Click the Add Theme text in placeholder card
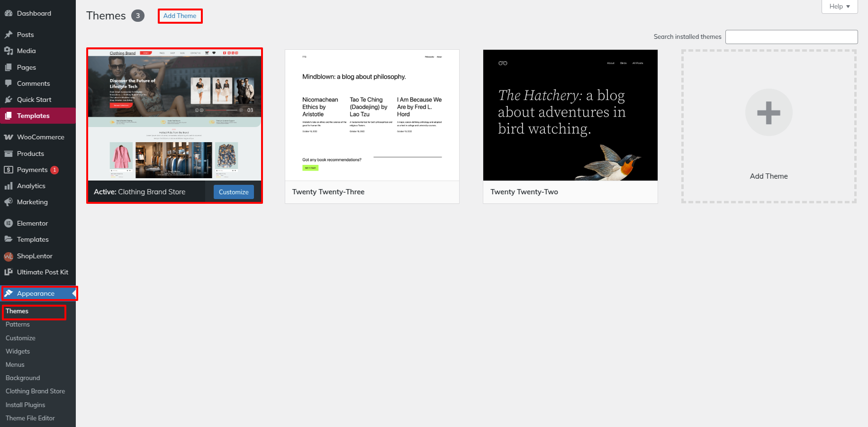The image size is (868, 427). coord(769,176)
